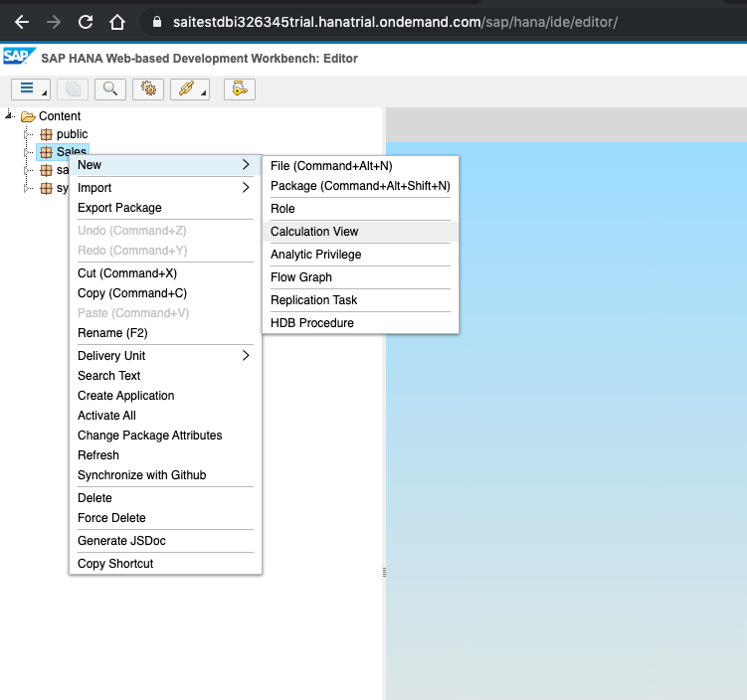Click the disabled Save All toolbar icon

pyautogui.click(x=73, y=89)
